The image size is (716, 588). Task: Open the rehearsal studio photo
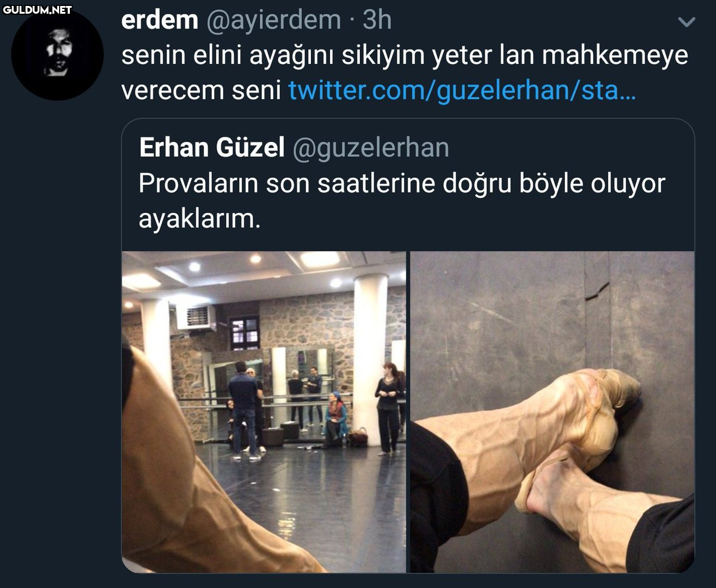pos(264,412)
